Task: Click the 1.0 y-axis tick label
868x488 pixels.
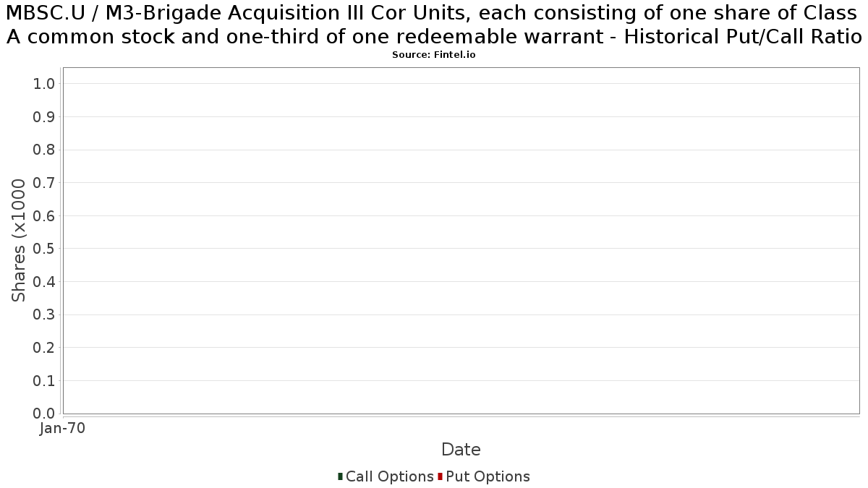Action: tap(44, 84)
